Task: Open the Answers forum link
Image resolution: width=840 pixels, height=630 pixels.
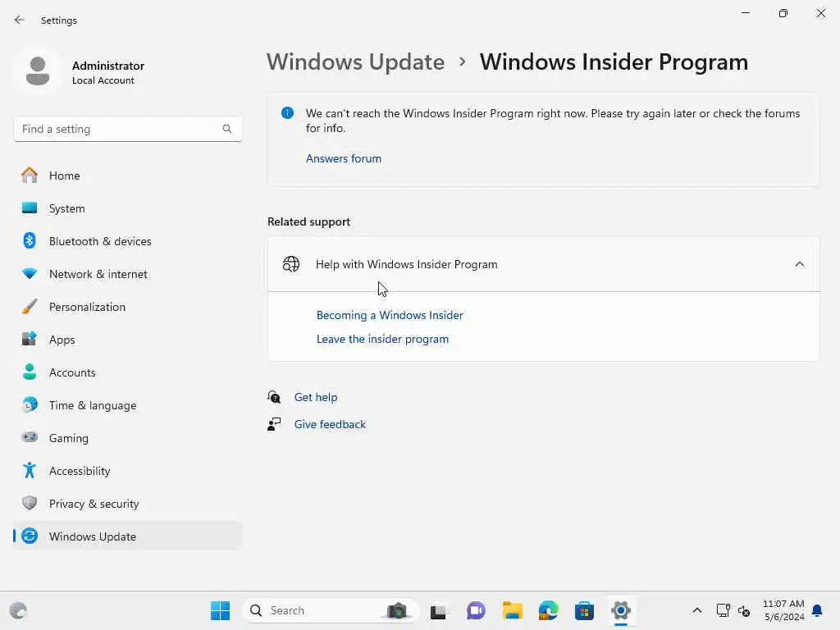Action: click(x=344, y=158)
